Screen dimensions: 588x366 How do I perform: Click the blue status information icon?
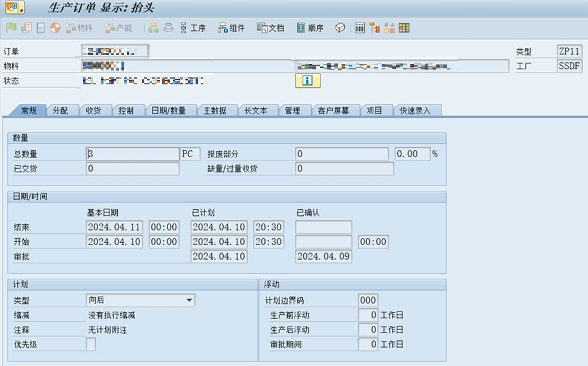pyautogui.click(x=307, y=81)
